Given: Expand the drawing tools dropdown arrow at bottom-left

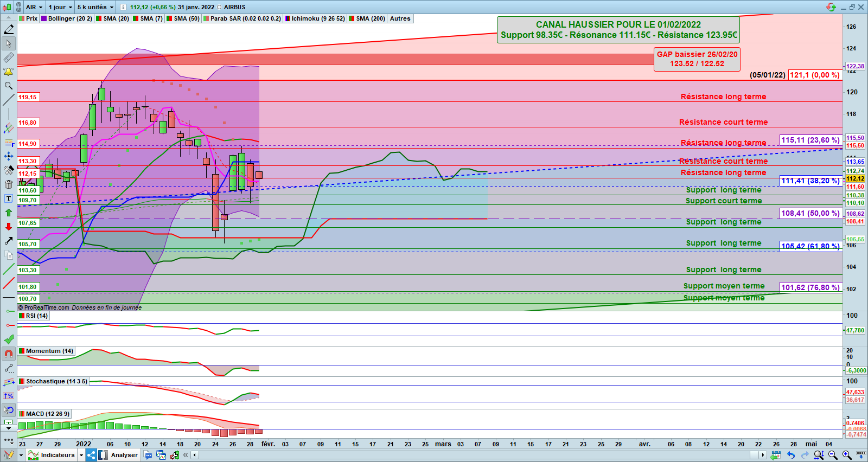Looking at the screenshot, I should 21,455.
